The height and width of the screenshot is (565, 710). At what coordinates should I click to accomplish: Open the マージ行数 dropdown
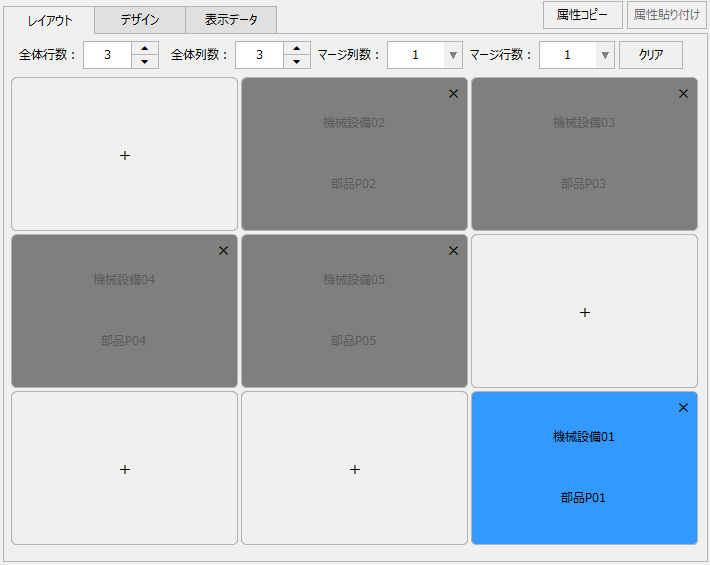click(x=605, y=55)
